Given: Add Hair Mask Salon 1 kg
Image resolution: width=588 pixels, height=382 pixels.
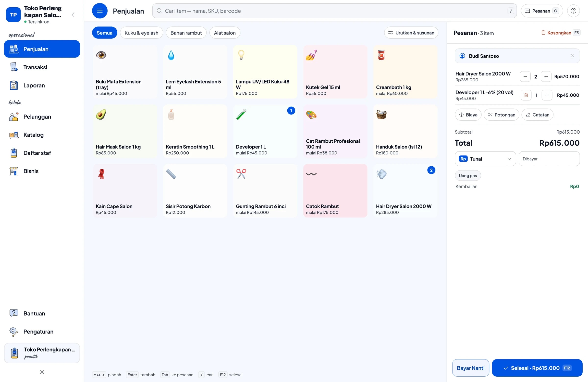Looking at the screenshot, I should click(125, 131).
